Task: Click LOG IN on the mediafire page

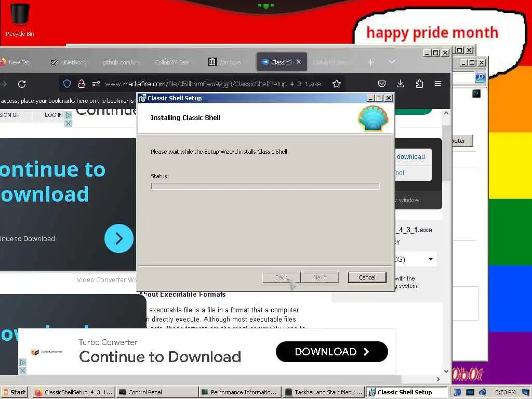Action: click(x=54, y=115)
